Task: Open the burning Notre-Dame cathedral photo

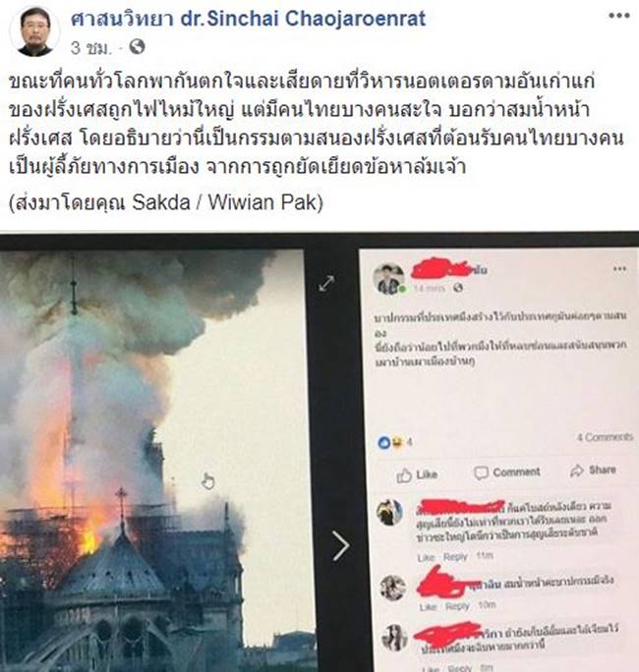Action: [151, 461]
